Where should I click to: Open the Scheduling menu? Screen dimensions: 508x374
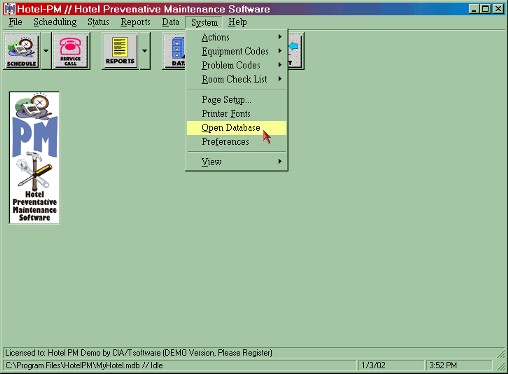tap(55, 22)
